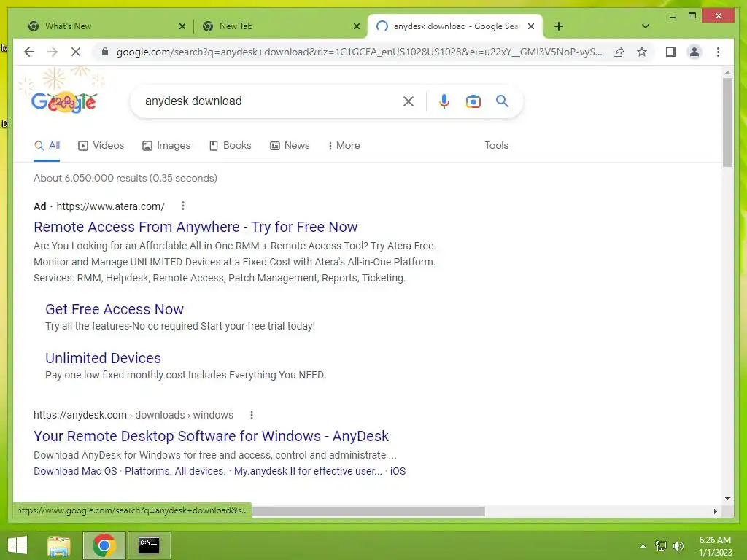Open the atera.com ad options menu

(x=183, y=206)
